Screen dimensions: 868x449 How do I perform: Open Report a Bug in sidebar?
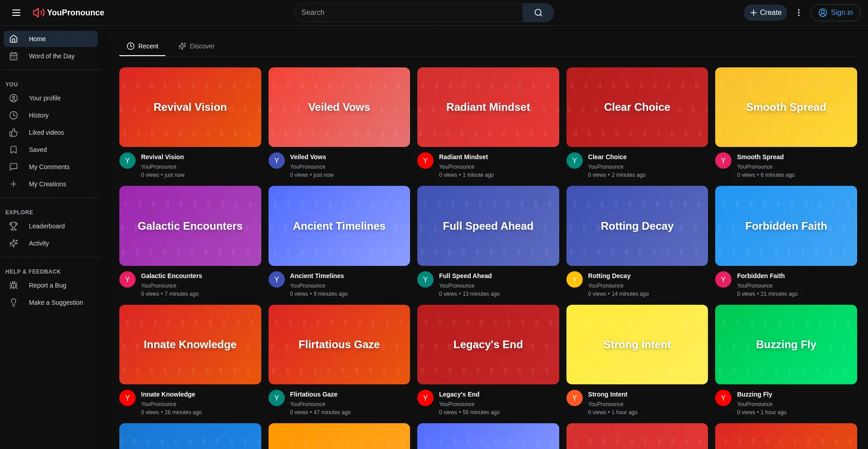coord(47,285)
